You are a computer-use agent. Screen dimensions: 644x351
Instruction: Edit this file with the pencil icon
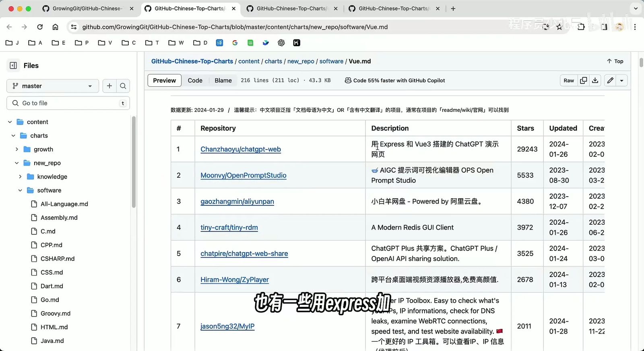tap(610, 80)
